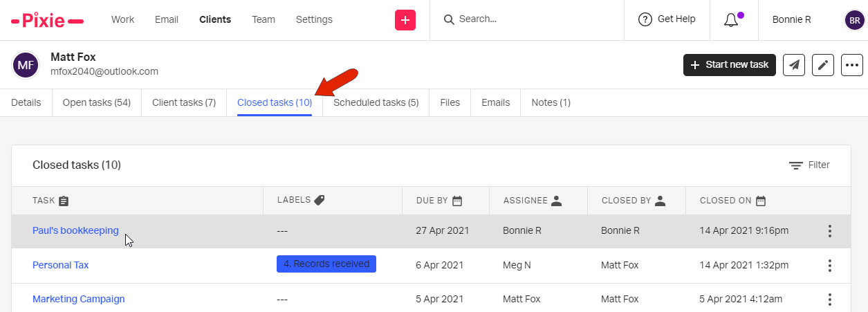
Task: Open the Work menu
Action: [122, 20]
